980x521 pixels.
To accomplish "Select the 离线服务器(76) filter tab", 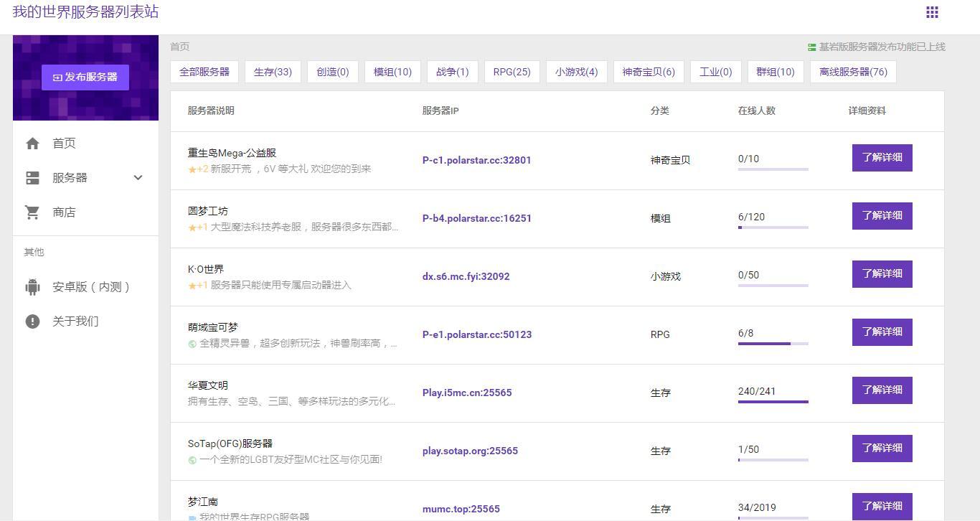I will (854, 72).
